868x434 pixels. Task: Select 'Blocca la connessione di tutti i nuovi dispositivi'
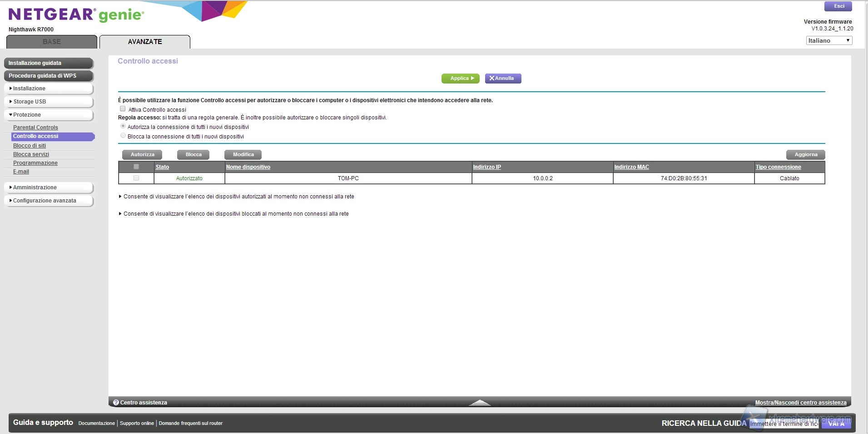pos(123,136)
